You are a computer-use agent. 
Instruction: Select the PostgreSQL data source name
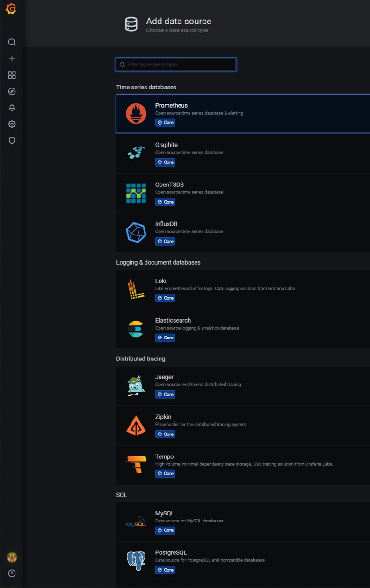(171, 552)
